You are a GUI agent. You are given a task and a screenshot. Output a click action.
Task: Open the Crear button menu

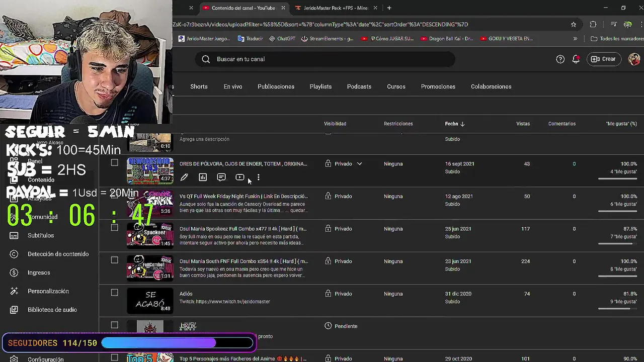click(603, 59)
